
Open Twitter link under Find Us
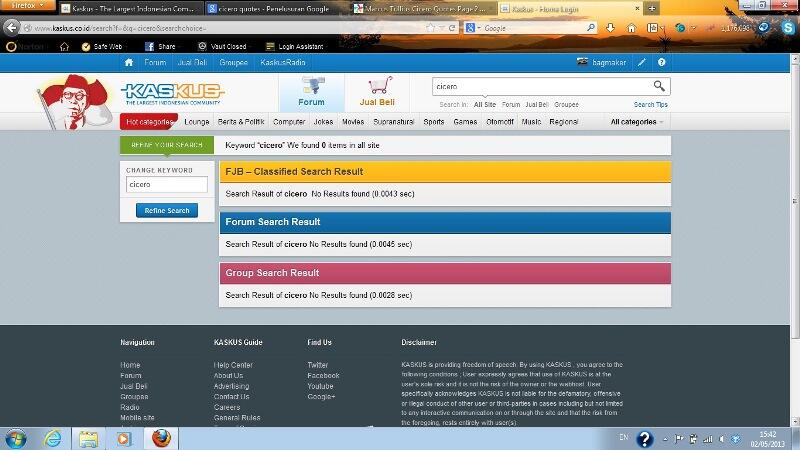[x=317, y=365]
